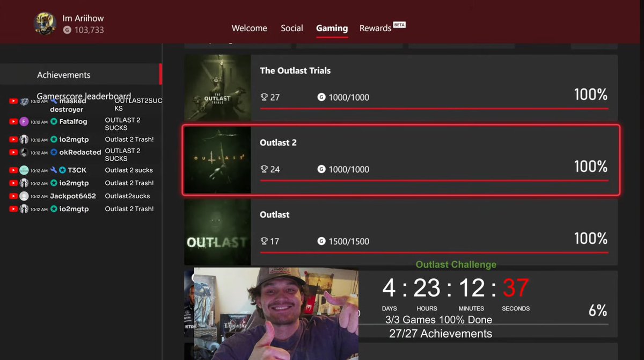Open The Outlast Trials game card
Viewport: 644px width, 360px height.
click(401, 88)
